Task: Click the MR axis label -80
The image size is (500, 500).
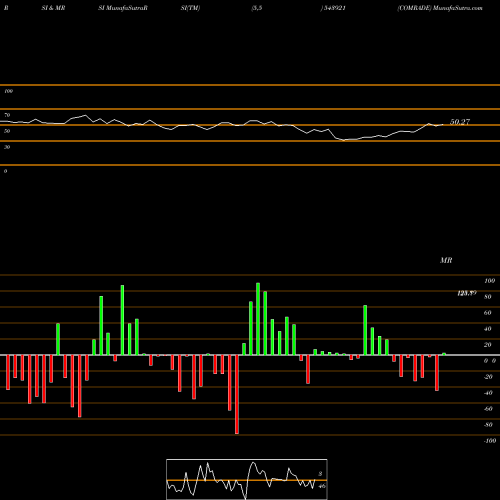Action: 488,425
